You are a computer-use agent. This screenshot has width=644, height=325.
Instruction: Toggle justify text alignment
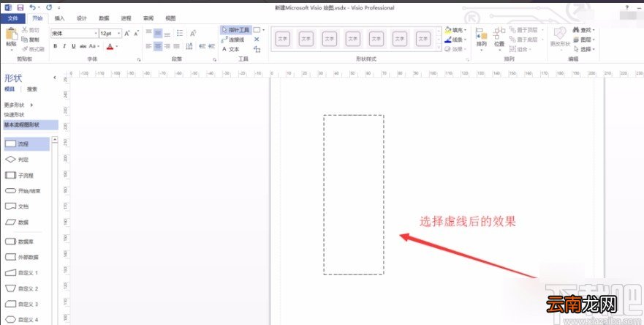coord(177,46)
